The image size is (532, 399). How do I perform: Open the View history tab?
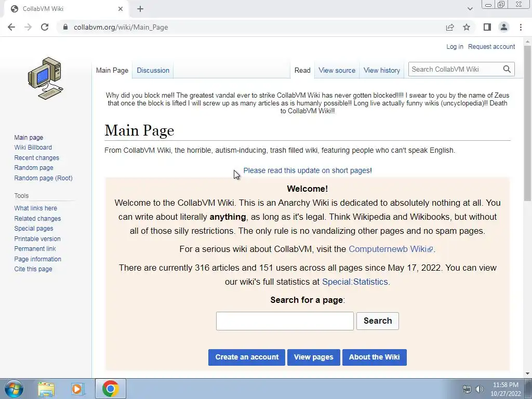pos(382,70)
